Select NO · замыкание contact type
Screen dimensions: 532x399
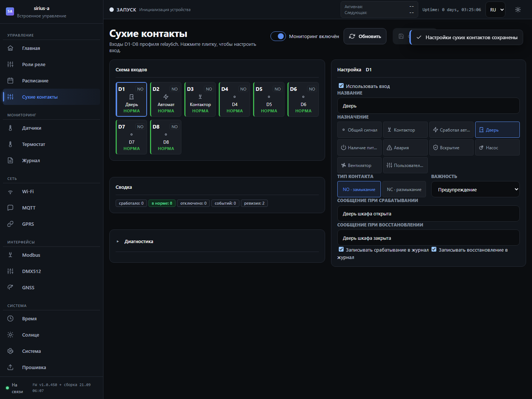[x=359, y=189]
